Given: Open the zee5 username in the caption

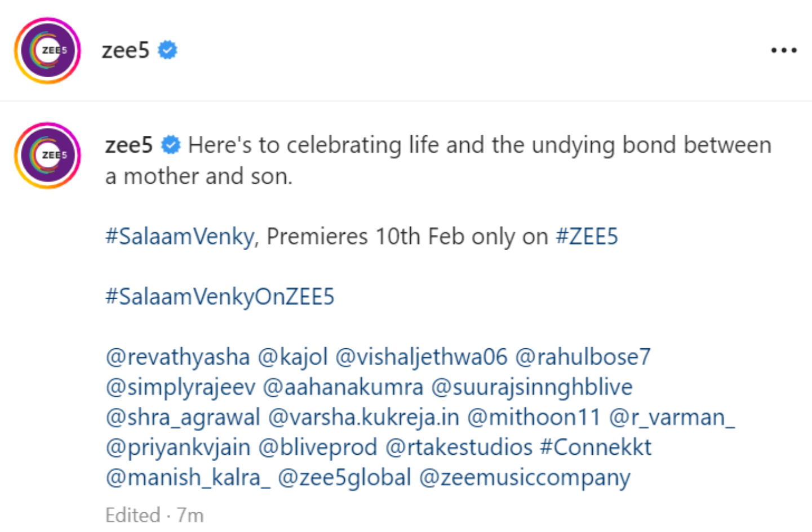Looking at the screenshot, I should (x=128, y=145).
